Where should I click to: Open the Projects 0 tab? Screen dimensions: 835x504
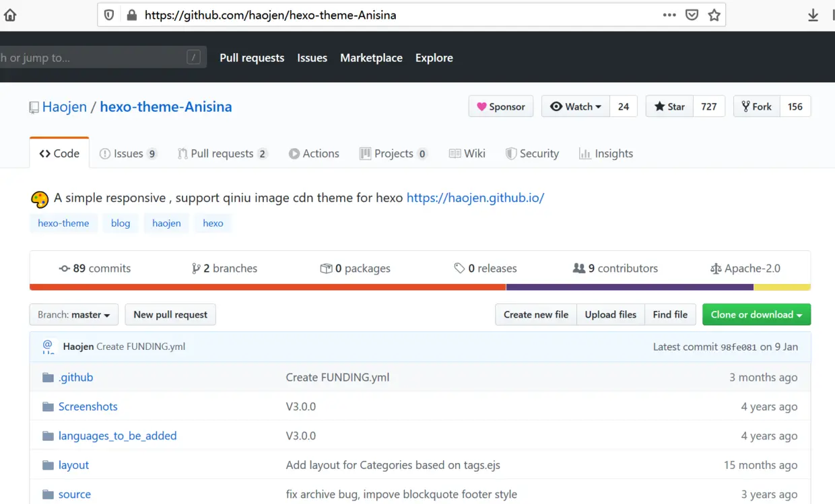point(393,153)
